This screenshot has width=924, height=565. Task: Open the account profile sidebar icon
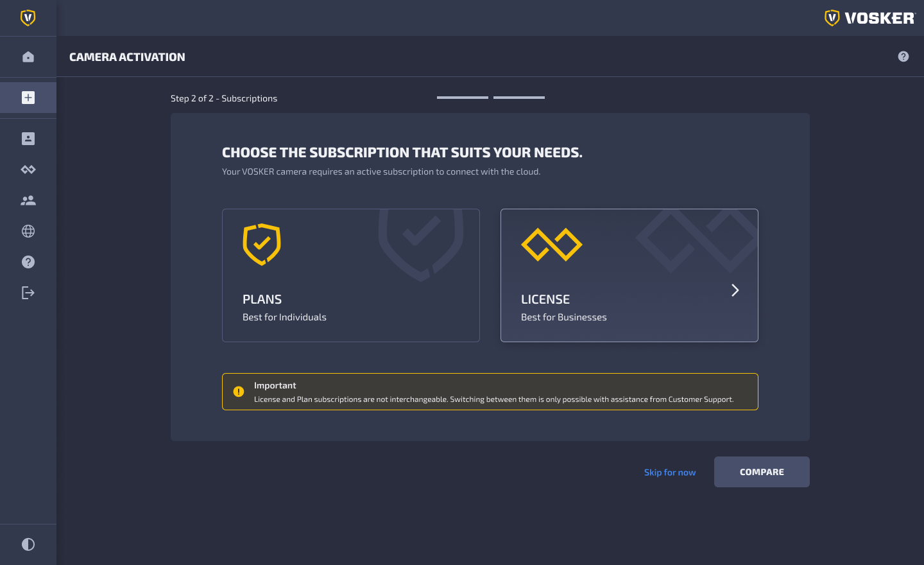28,139
